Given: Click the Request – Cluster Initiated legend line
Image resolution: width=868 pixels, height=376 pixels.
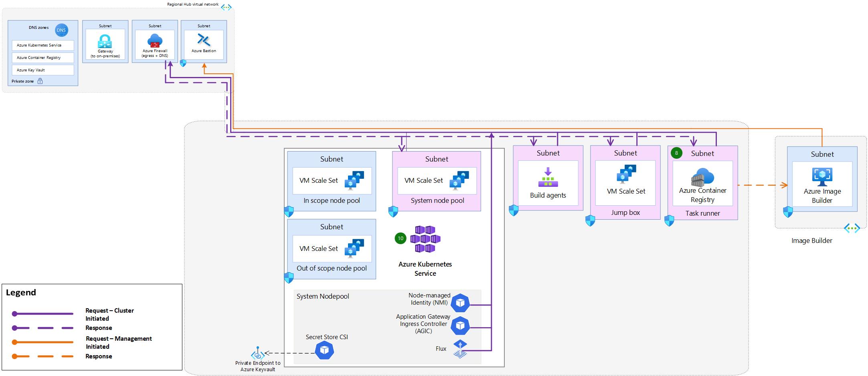Looking at the screenshot, I should 43,314.
